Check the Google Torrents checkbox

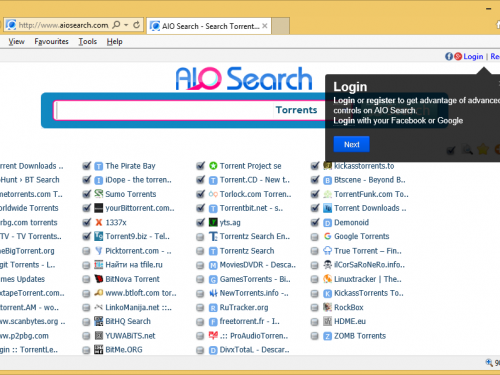314,237
